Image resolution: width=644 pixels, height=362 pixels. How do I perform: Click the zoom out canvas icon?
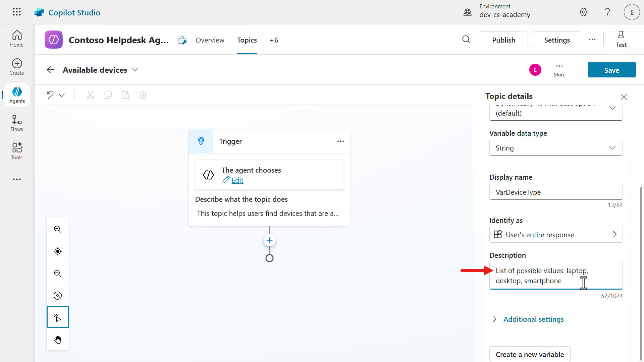58,274
